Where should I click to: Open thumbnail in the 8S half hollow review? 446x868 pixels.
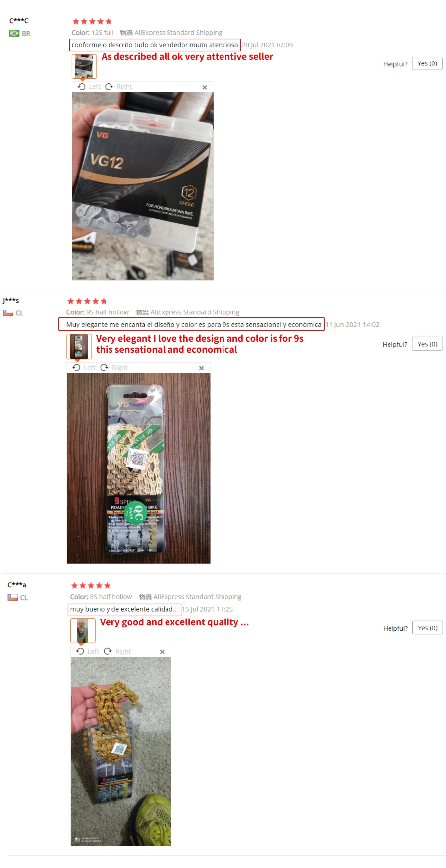coord(83,630)
